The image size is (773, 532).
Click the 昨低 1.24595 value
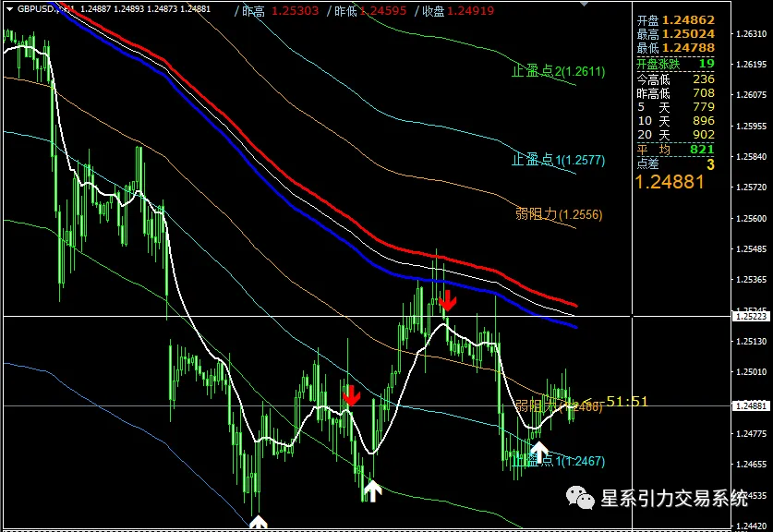coord(383,10)
